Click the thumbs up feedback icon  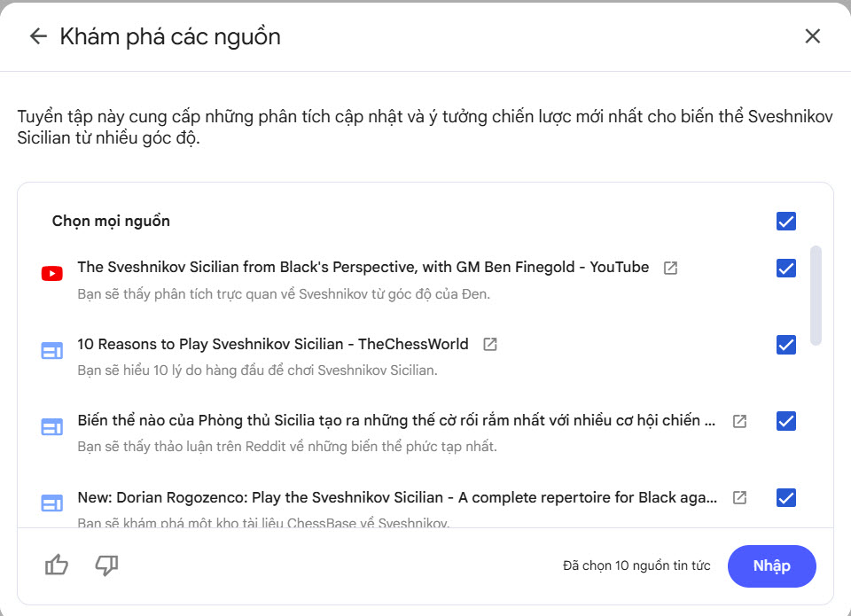[x=57, y=565]
